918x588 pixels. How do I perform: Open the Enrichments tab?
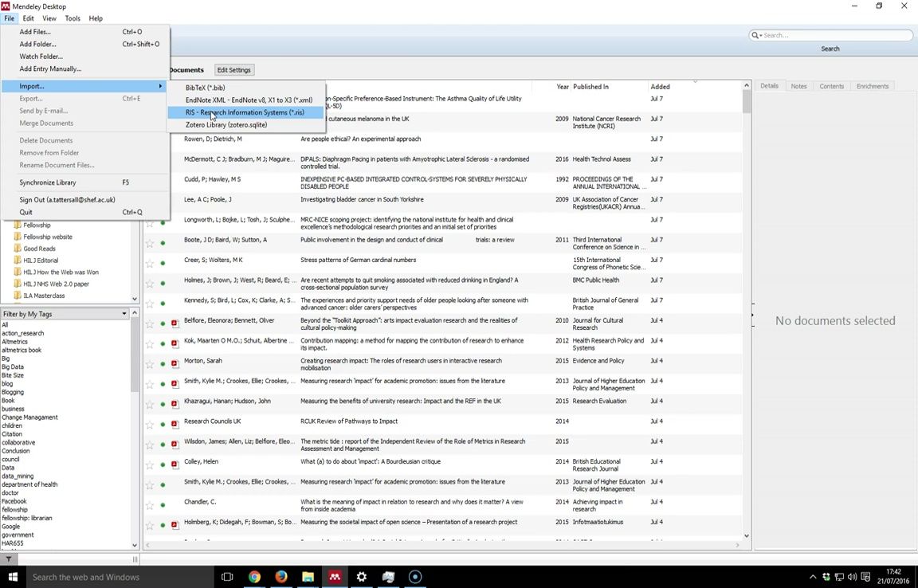[873, 86]
